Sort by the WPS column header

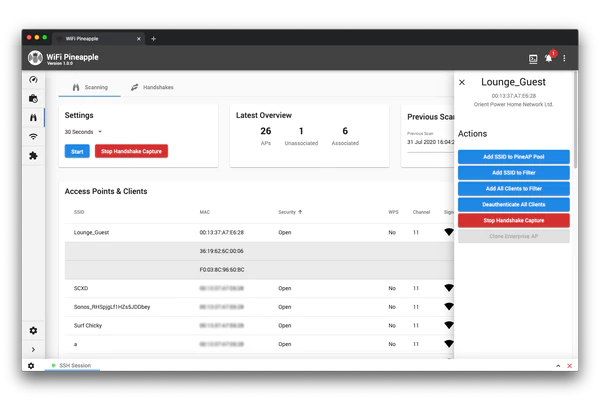(x=393, y=212)
